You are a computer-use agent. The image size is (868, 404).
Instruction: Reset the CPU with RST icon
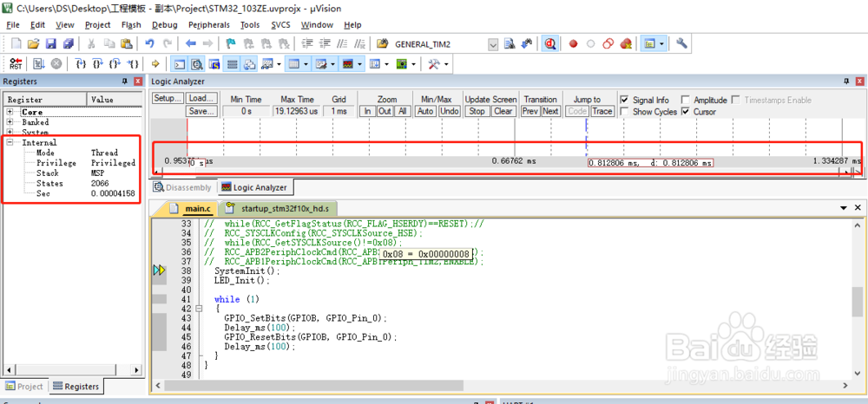(x=16, y=64)
